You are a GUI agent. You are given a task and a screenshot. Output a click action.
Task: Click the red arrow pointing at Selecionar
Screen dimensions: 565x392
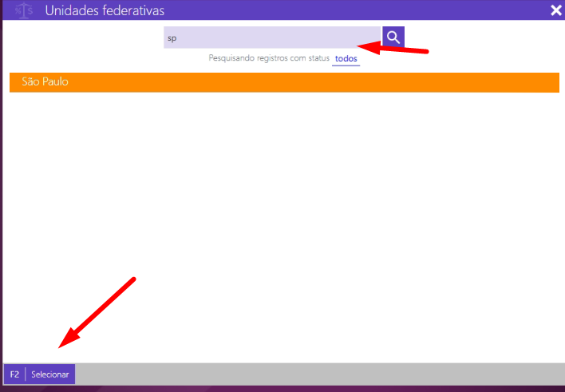[96, 313]
